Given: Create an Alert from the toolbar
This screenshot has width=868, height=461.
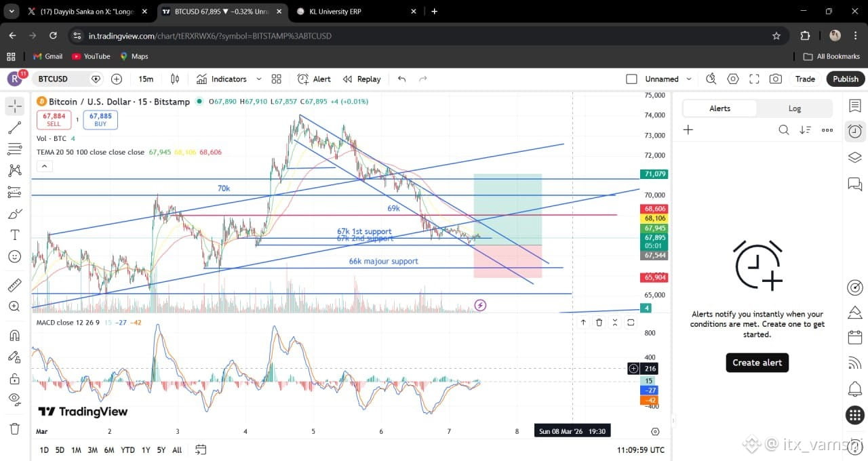Looking at the screenshot, I should coord(314,79).
